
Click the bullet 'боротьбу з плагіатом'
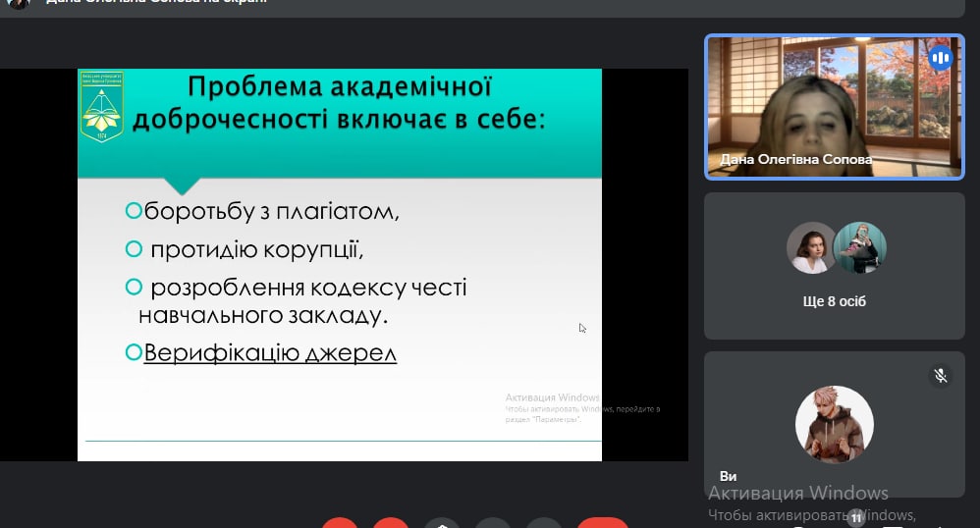tap(271, 211)
